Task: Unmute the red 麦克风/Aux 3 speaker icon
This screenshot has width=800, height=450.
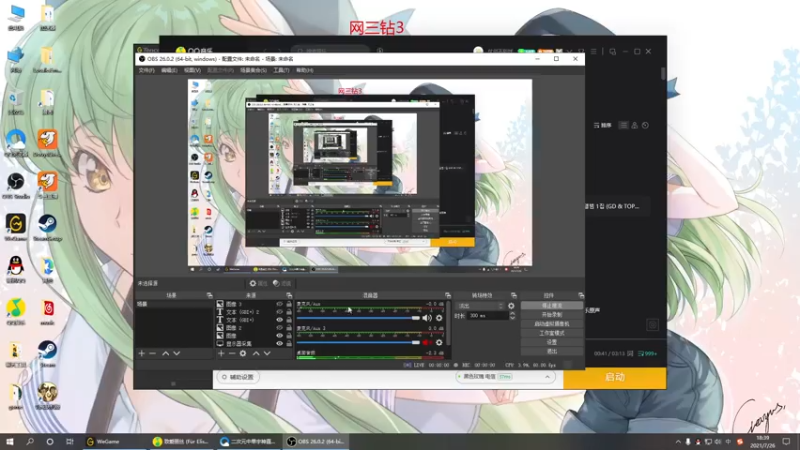Action: pos(426,342)
